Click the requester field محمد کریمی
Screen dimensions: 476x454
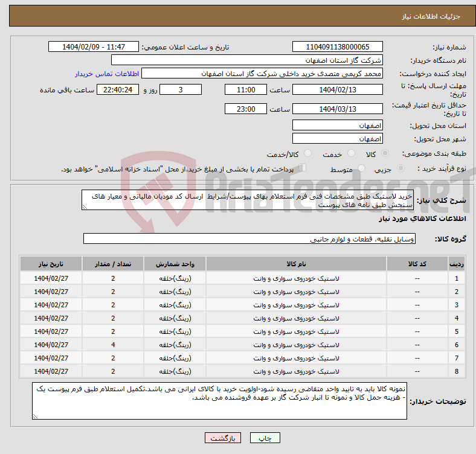262,74
